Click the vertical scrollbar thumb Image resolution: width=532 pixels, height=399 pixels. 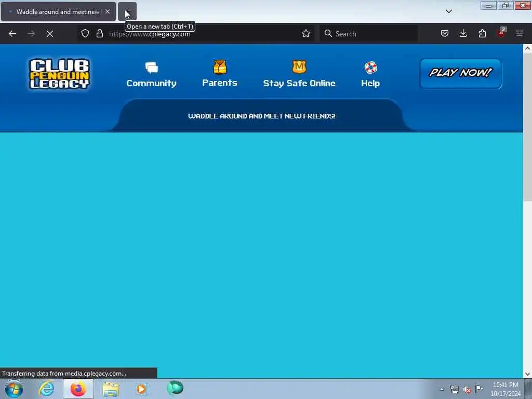coord(528,127)
